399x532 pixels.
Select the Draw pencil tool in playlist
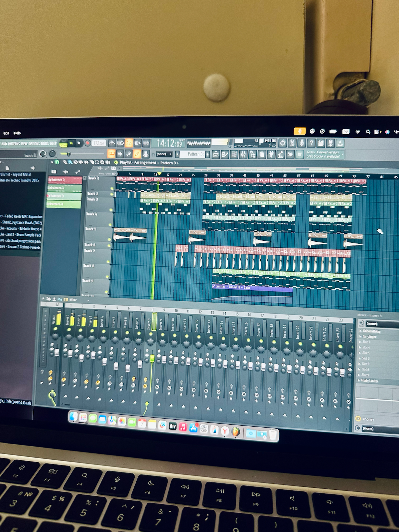66,162
